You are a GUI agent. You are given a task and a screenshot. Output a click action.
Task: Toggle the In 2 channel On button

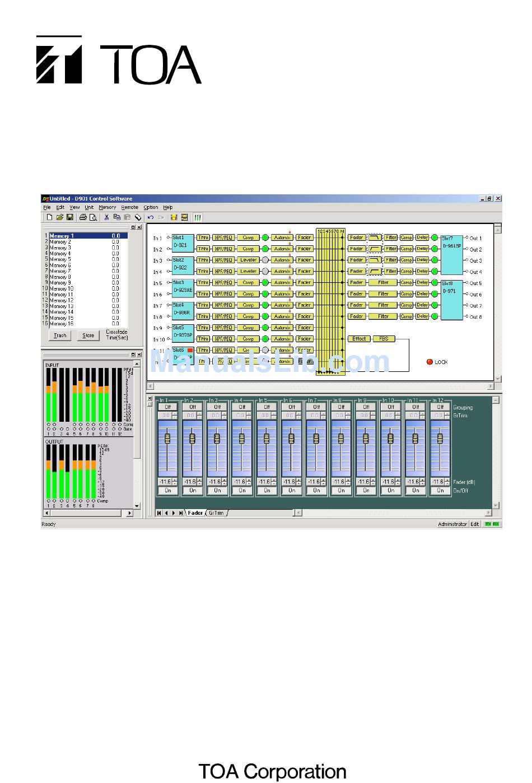(193, 491)
